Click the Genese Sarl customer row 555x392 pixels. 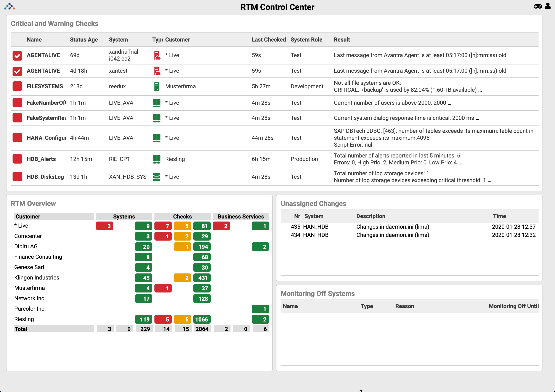click(29, 267)
